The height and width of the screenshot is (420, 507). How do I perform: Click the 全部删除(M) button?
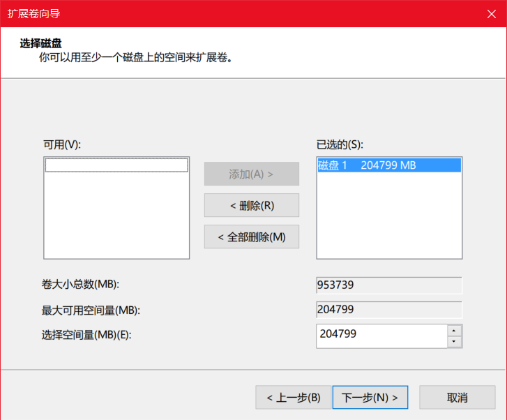252,237
